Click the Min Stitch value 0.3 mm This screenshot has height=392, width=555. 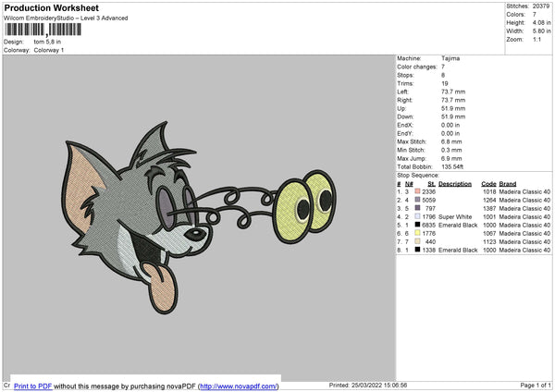tap(451, 150)
